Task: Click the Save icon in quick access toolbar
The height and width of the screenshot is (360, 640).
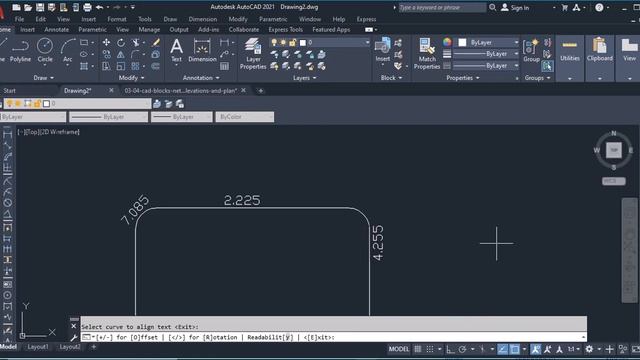Action: click(x=40, y=7)
